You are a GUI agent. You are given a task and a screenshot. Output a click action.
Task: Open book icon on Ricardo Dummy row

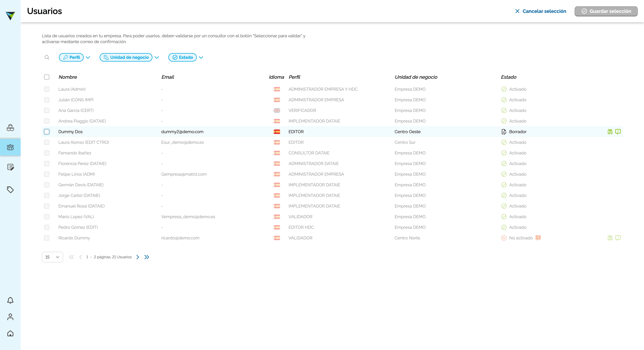[x=610, y=238]
